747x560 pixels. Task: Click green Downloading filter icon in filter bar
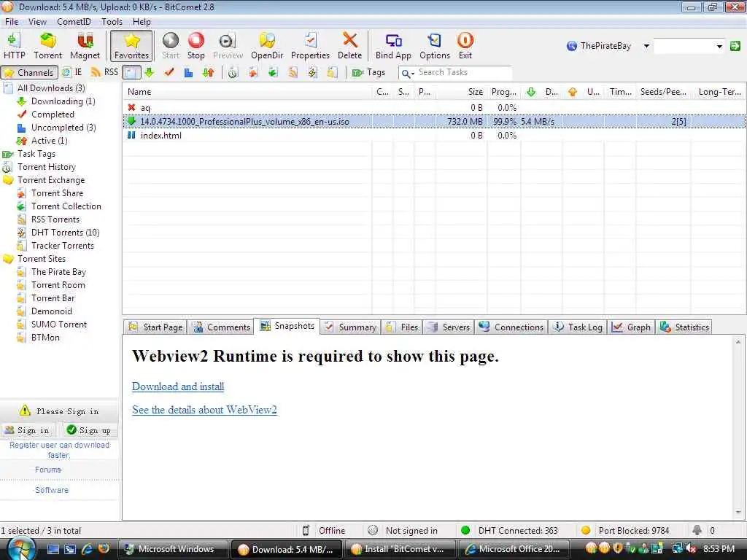point(150,72)
